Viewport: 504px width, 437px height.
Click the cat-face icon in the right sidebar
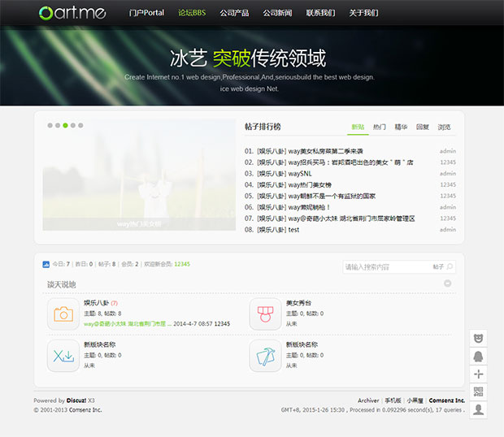(x=479, y=337)
